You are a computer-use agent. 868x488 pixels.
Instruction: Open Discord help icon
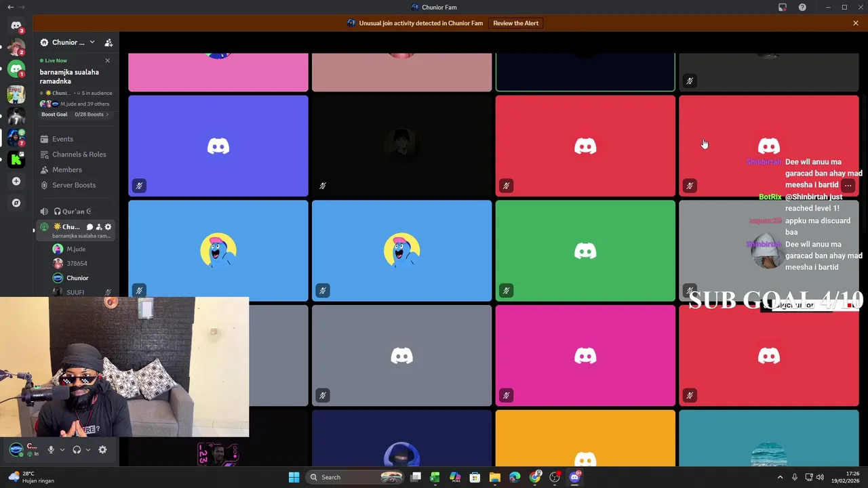point(802,7)
